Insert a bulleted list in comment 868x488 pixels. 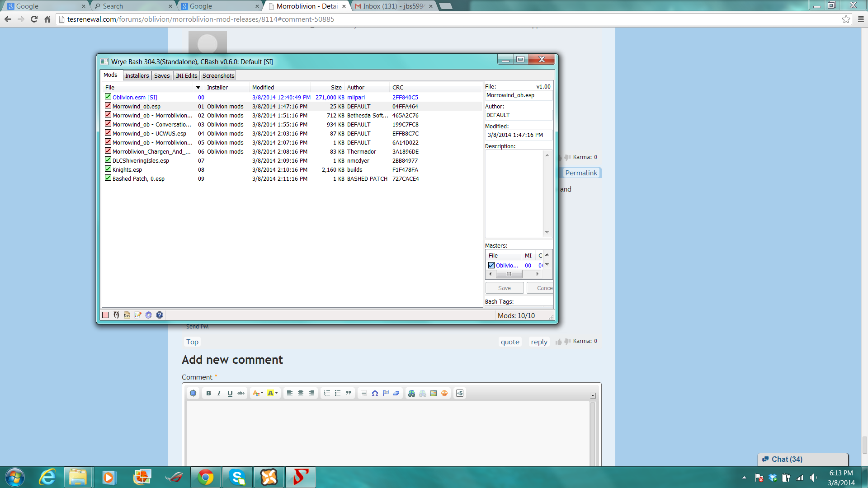click(x=338, y=393)
